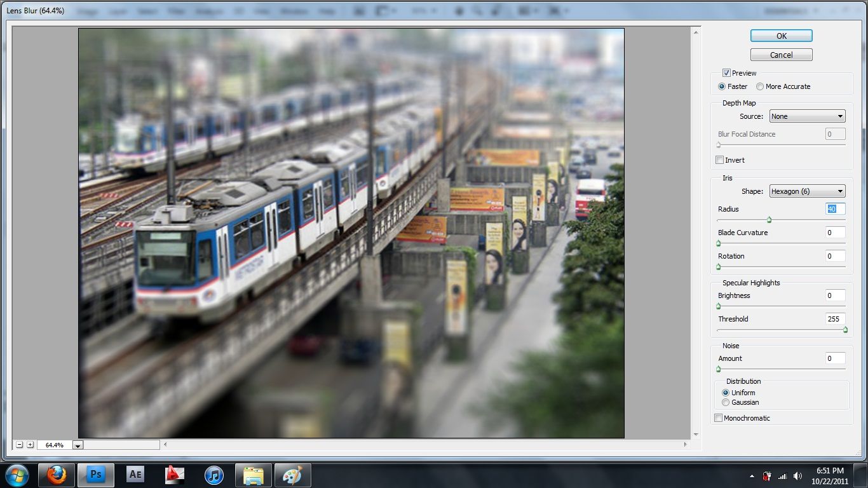Click the speaker icon in system tray

797,475
